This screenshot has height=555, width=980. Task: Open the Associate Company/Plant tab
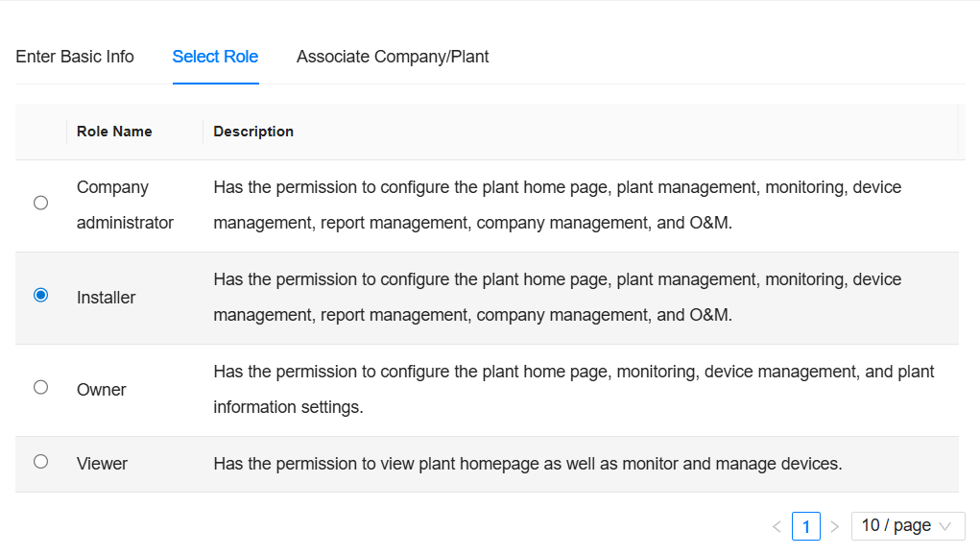393,57
